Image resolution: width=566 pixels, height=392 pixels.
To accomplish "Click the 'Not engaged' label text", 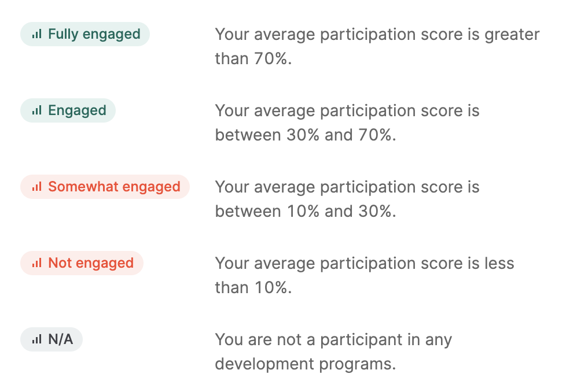I will (x=91, y=263).
